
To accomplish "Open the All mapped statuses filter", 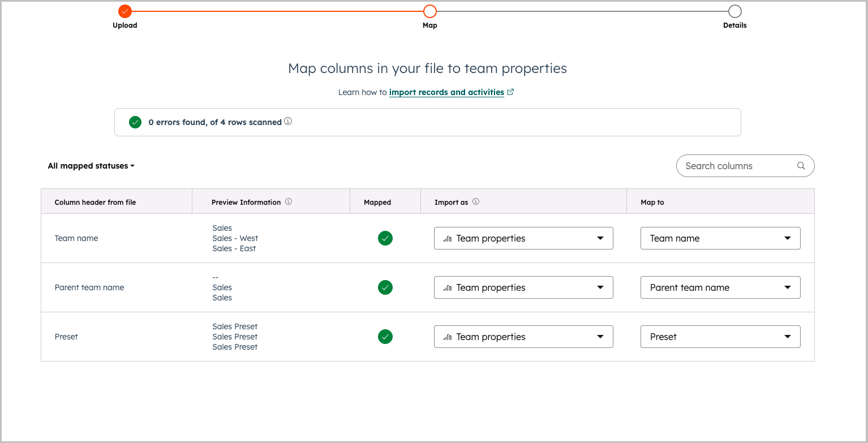I will pyautogui.click(x=91, y=166).
